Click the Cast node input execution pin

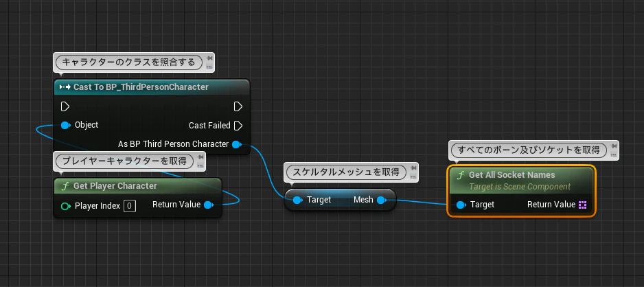[65, 106]
